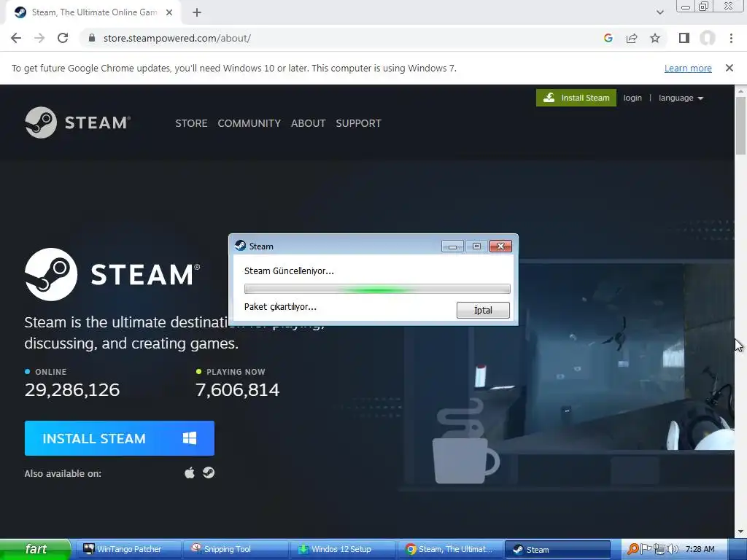The height and width of the screenshot is (560, 747).
Task: Select the Steam browser tab
Action: [93, 12]
